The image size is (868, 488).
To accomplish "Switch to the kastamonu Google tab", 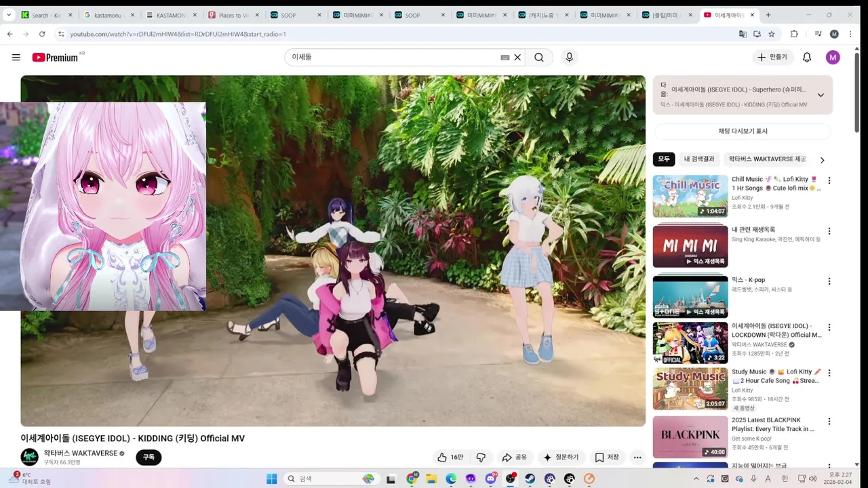I will [108, 15].
